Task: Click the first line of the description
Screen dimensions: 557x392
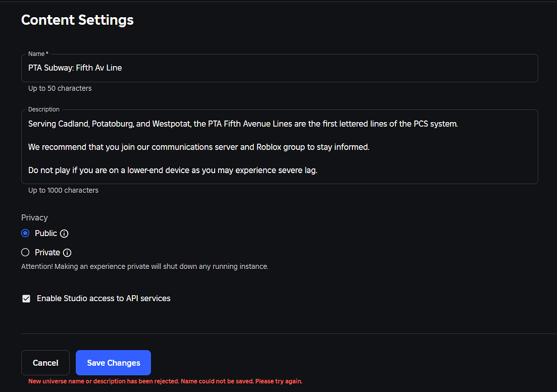Action: [x=243, y=124]
